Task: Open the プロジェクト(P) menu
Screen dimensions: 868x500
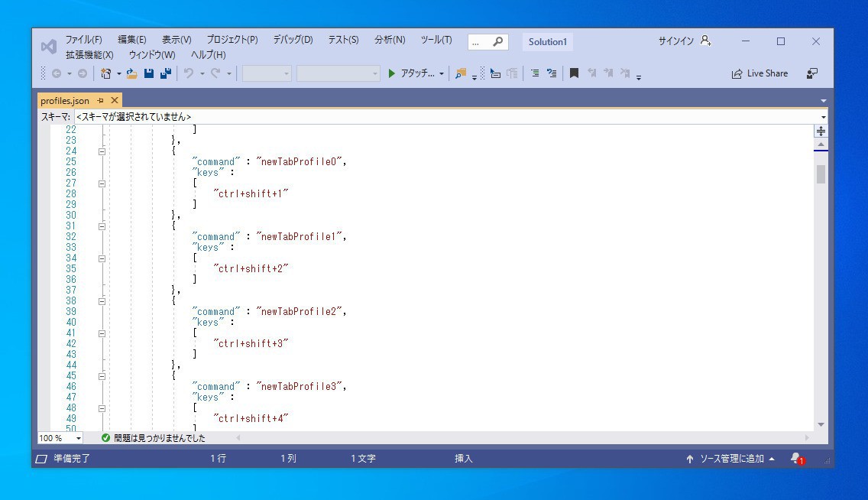Action: point(232,40)
